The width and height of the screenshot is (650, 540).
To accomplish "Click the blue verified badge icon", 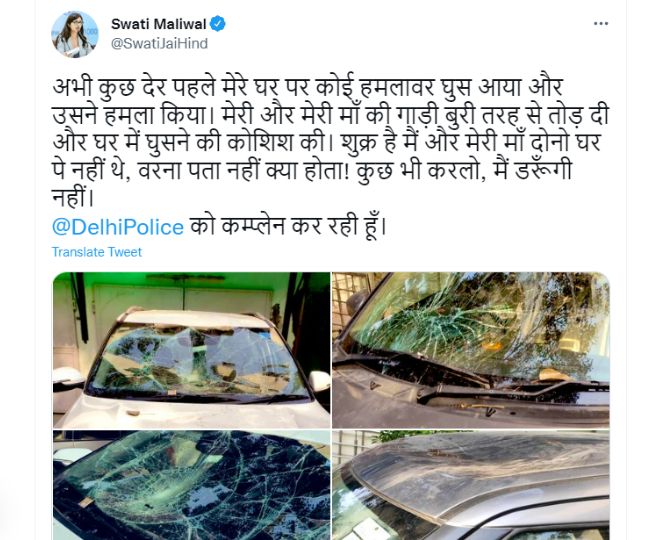I will pyautogui.click(x=218, y=24).
